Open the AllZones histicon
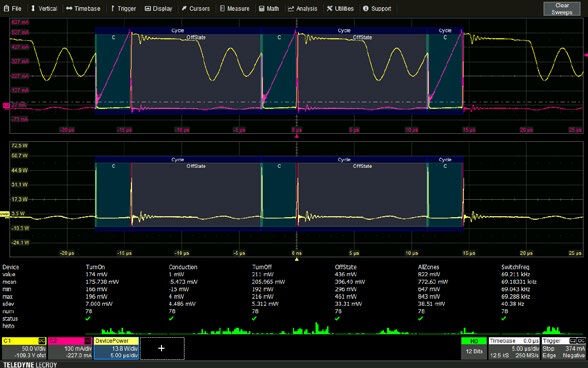This screenshot has width=588, height=368. [460, 329]
